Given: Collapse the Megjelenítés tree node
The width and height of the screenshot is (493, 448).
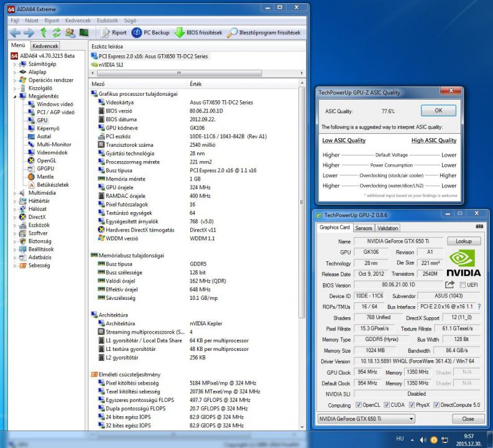Looking at the screenshot, I should tap(16, 96).
